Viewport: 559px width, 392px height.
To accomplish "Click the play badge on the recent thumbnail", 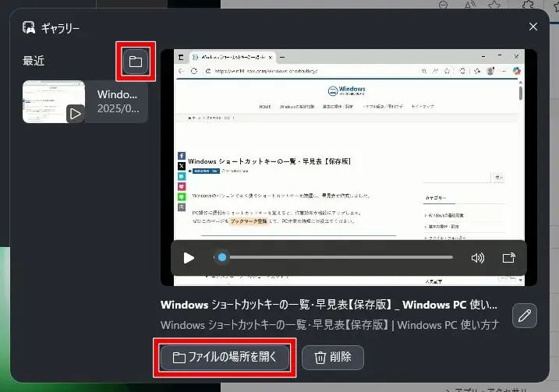I will (75, 114).
